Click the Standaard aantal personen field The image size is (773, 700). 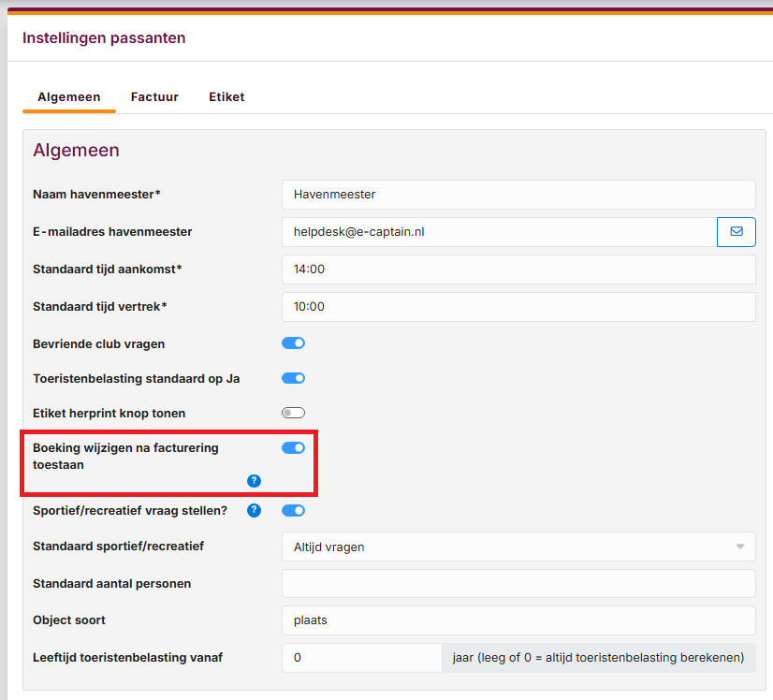pos(518,584)
